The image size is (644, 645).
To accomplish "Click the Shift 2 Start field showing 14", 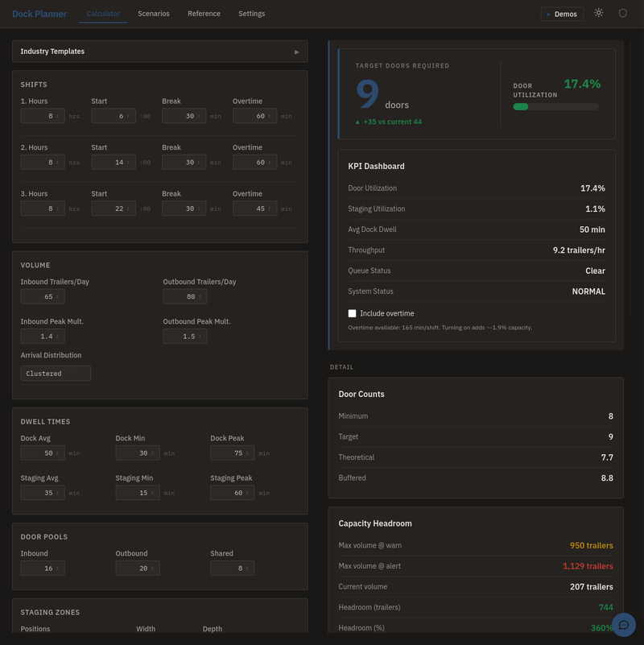I will 114,163.
